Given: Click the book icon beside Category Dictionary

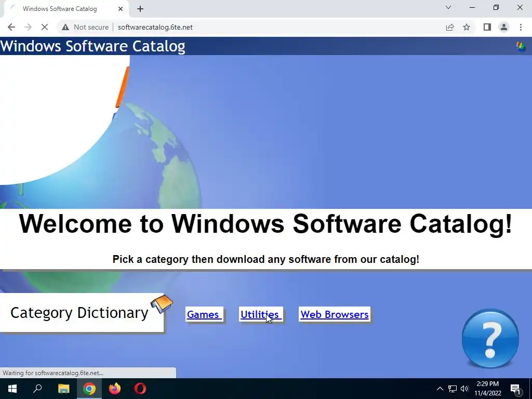Looking at the screenshot, I should pos(162,303).
